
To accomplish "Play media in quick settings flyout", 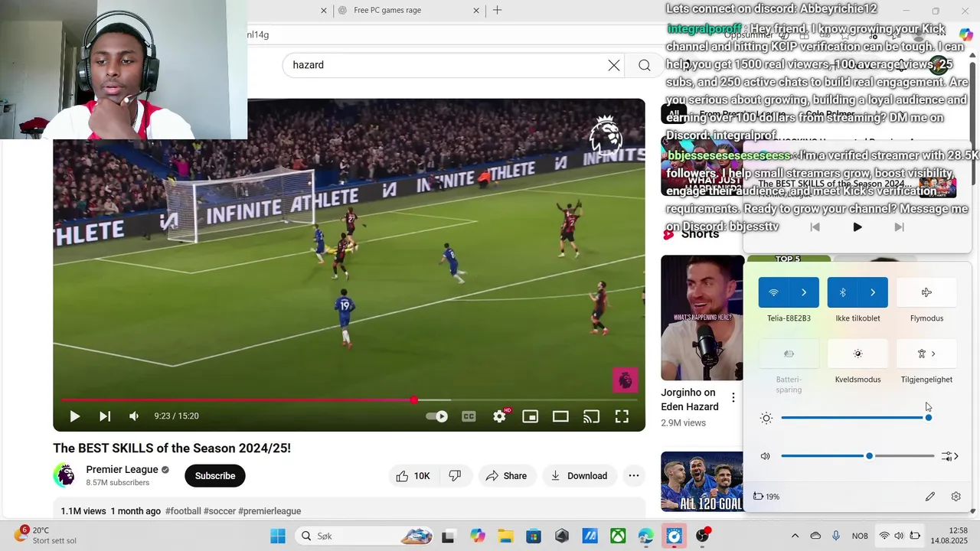I will (857, 227).
